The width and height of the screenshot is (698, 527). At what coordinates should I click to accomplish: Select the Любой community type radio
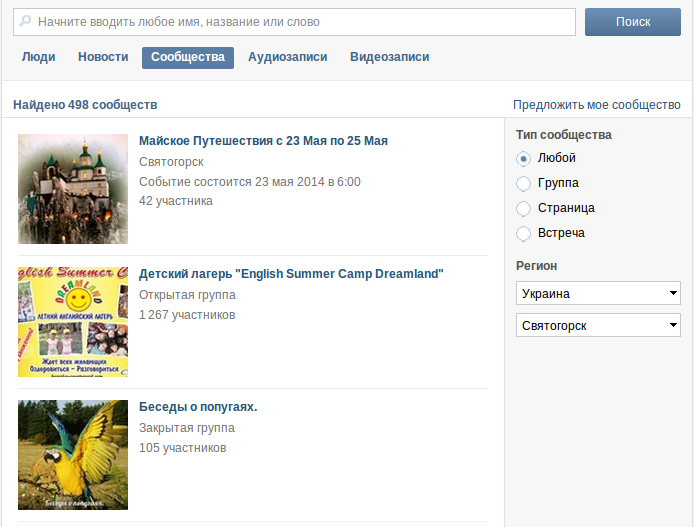click(x=524, y=158)
